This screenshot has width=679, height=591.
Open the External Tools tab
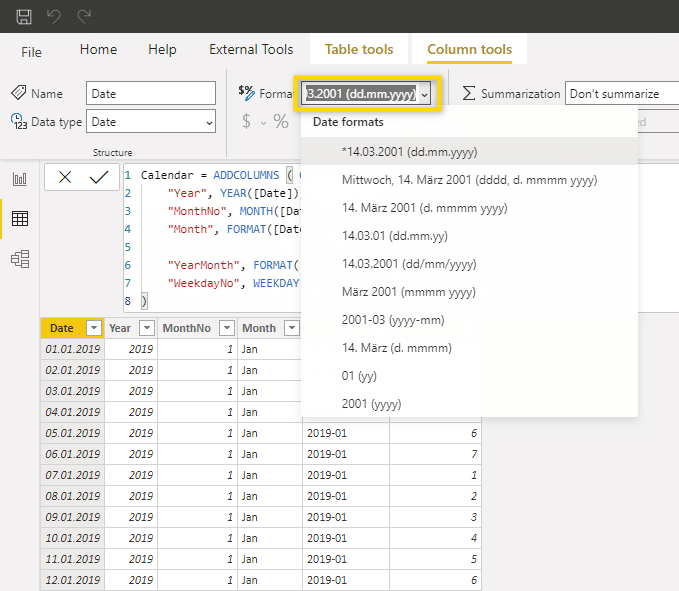click(251, 49)
